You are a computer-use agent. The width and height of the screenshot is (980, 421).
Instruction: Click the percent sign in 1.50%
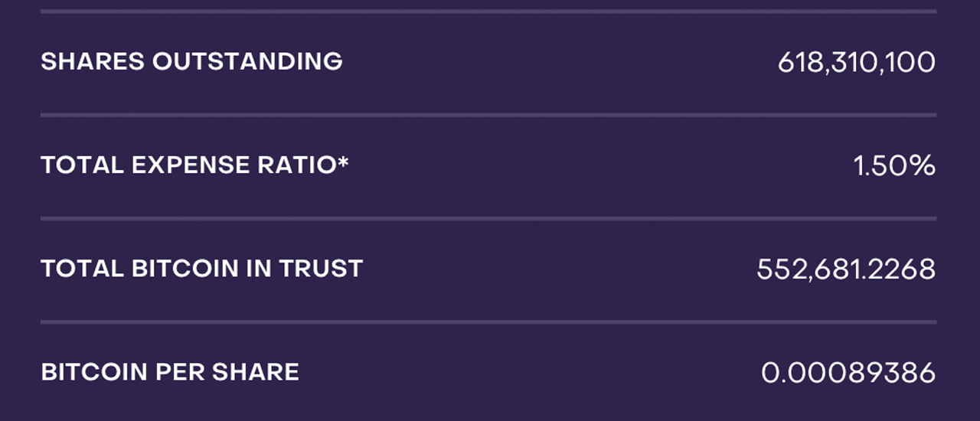click(x=922, y=165)
